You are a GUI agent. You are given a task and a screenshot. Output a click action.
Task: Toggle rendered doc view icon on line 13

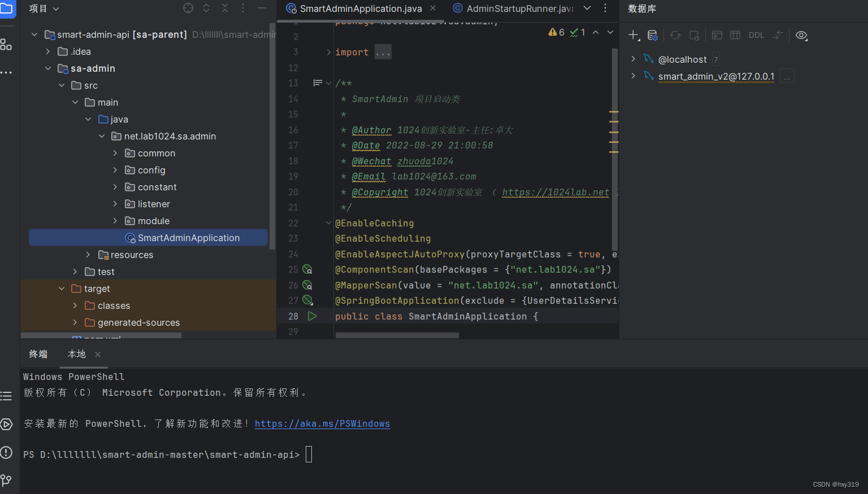click(x=318, y=83)
